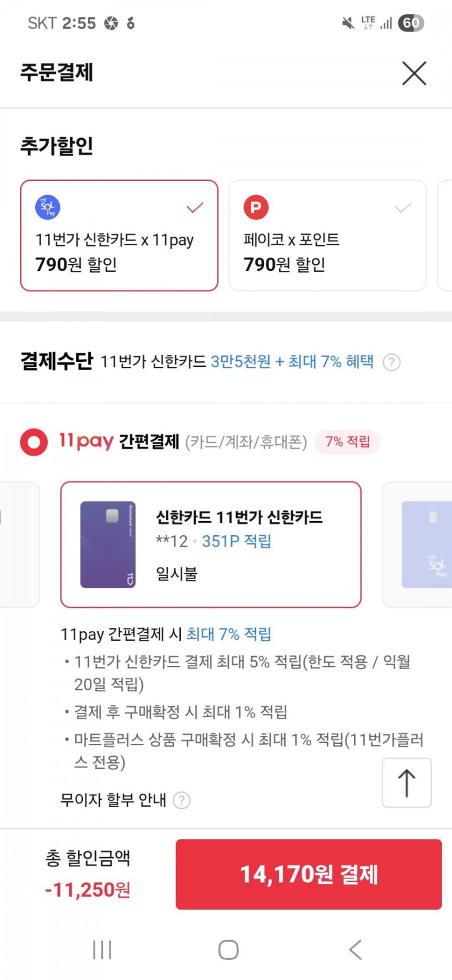Tap the Shinhan SOL Pay logo icon
This screenshot has height=980, width=452.
(x=48, y=207)
